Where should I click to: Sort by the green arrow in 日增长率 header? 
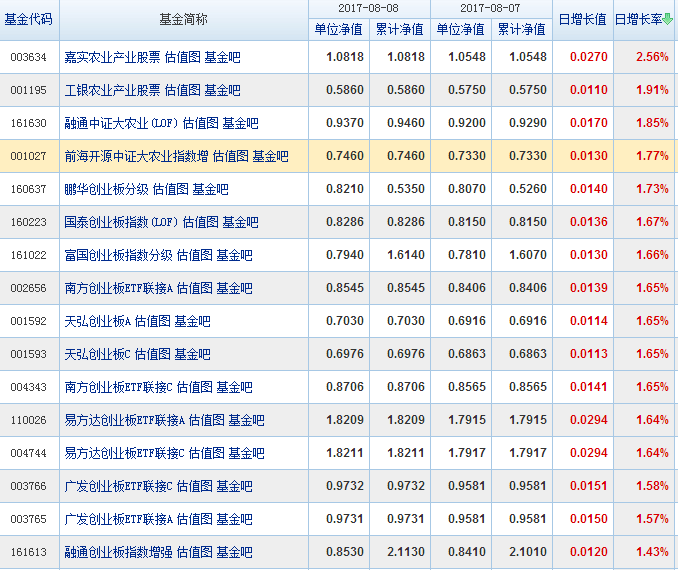[x=668, y=19]
